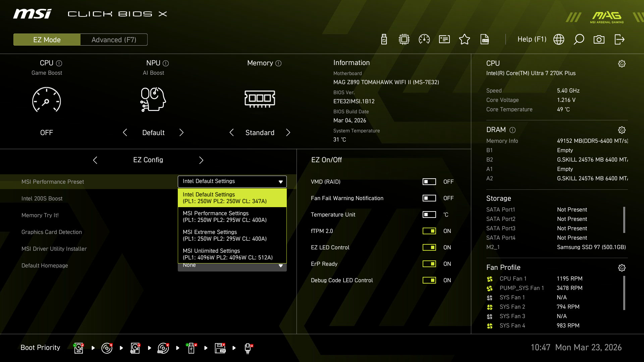Click the CPU Game Boost gauge icon
This screenshot has height=362, width=644.
pyautogui.click(x=47, y=100)
